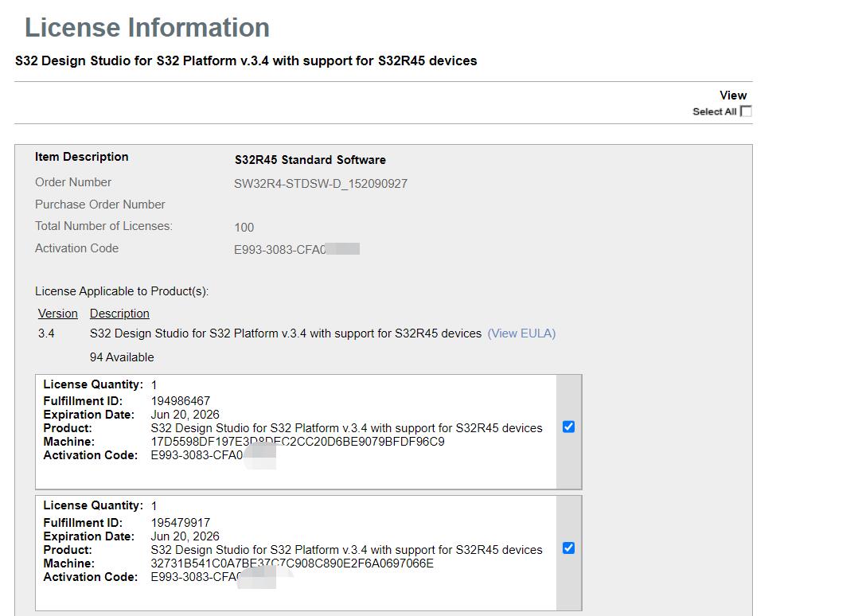Uncheck license with Fulfillment ID 194986467

tap(568, 427)
